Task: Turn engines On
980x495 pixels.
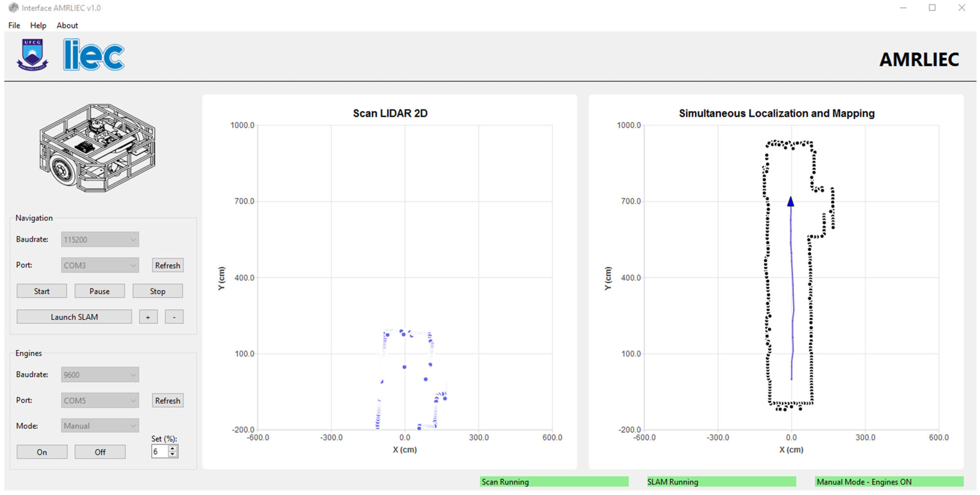Action: [42, 452]
